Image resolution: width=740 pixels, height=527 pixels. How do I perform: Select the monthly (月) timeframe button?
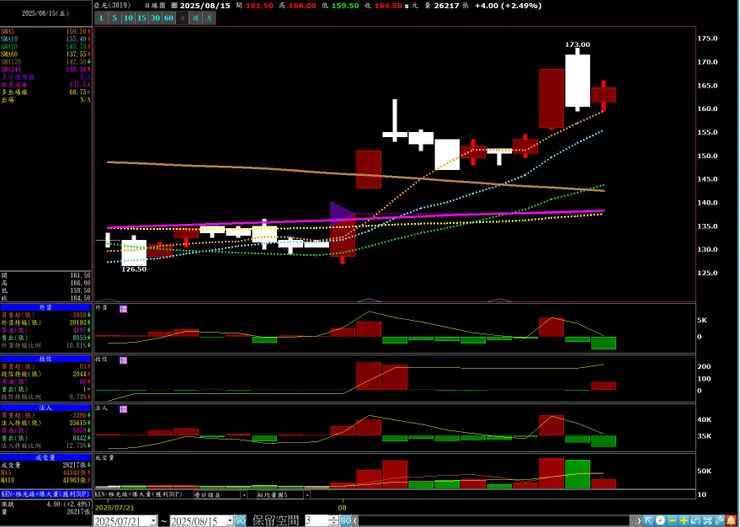tap(209, 18)
